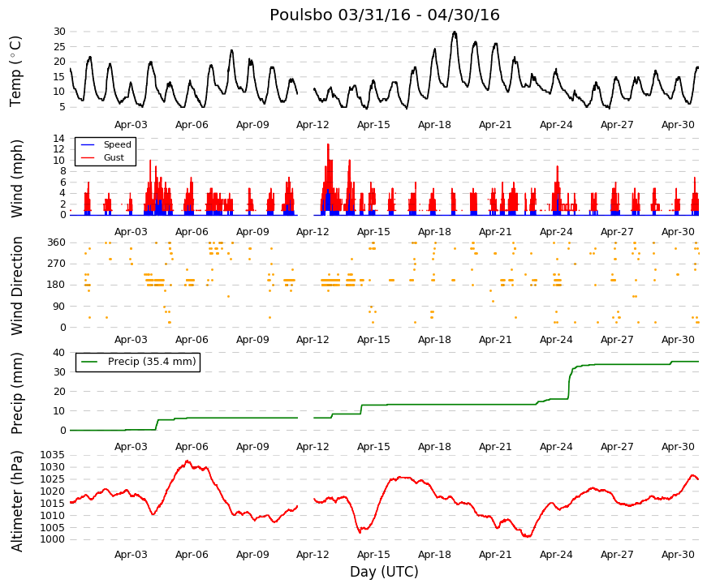Click the 360 tick on wind direction axis
707x588 pixels.
tap(56, 242)
